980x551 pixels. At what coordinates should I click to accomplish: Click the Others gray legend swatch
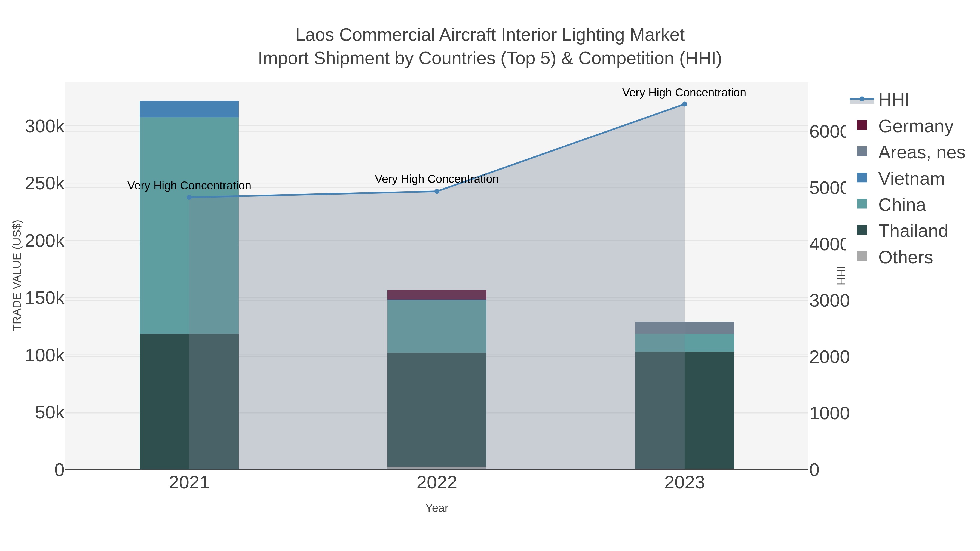[x=862, y=256]
